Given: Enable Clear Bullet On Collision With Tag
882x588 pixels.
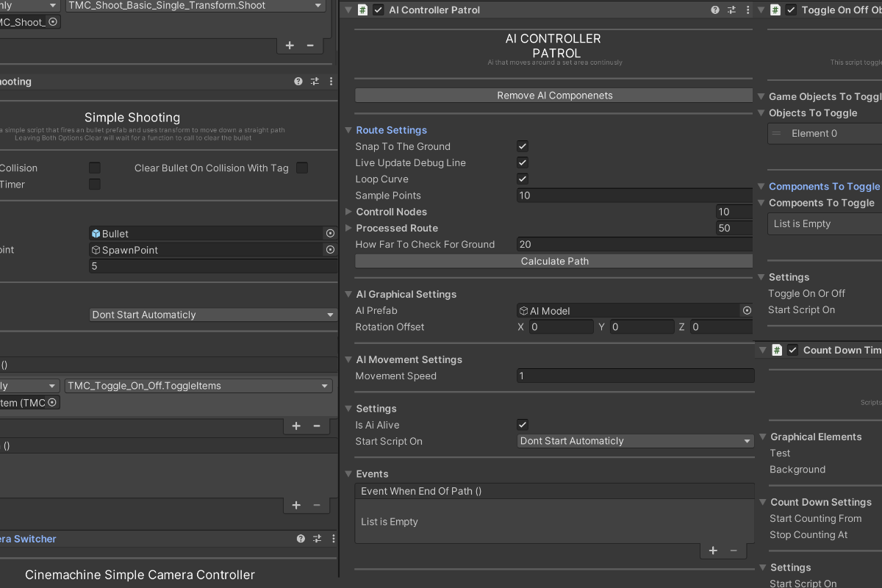Looking at the screenshot, I should (301, 168).
